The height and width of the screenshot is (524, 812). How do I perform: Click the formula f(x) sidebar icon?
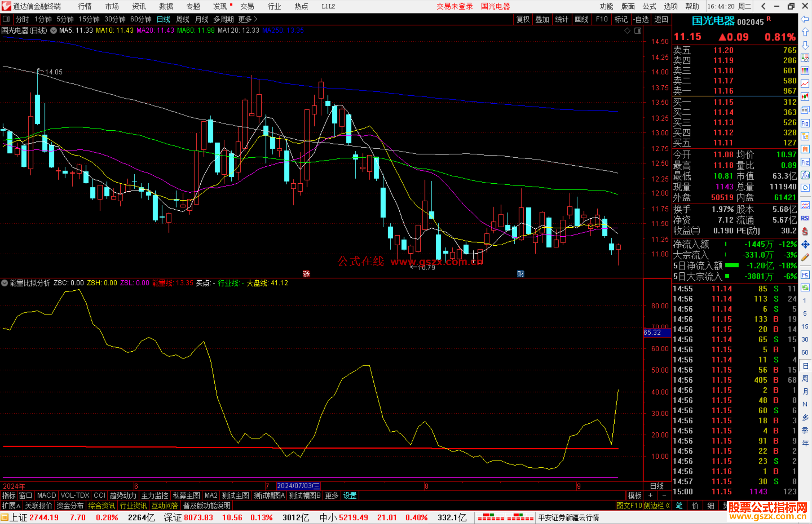805,175
